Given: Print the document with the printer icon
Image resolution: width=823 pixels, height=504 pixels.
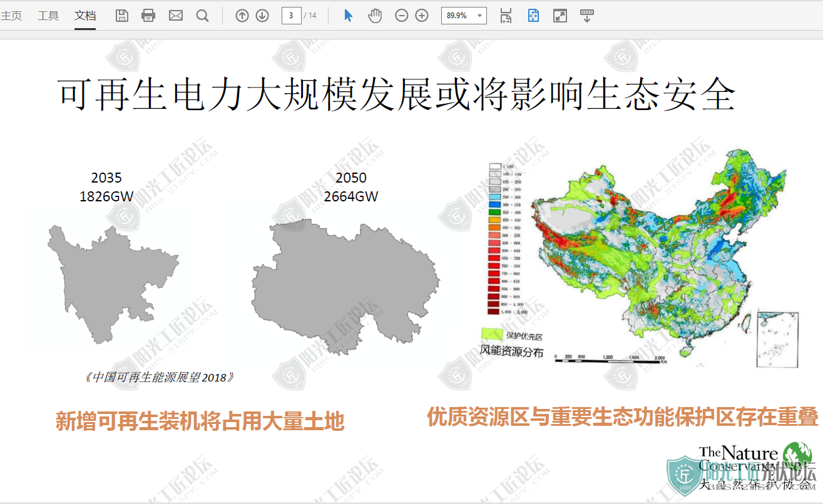Looking at the screenshot, I should click(x=148, y=16).
